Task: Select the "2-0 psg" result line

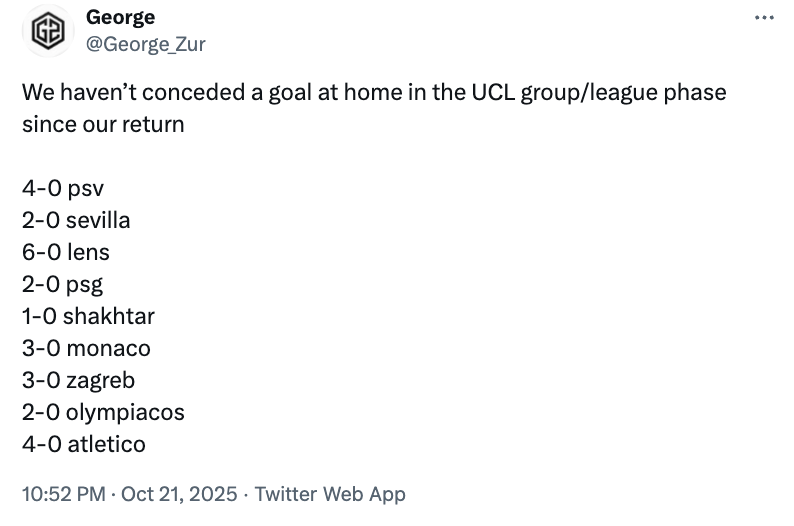Action: click(62, 284)
